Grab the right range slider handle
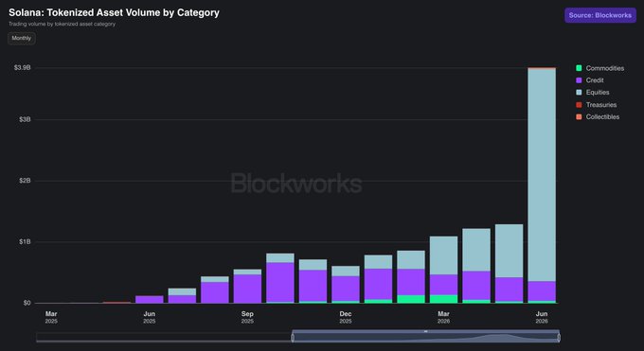 [559, 338]
